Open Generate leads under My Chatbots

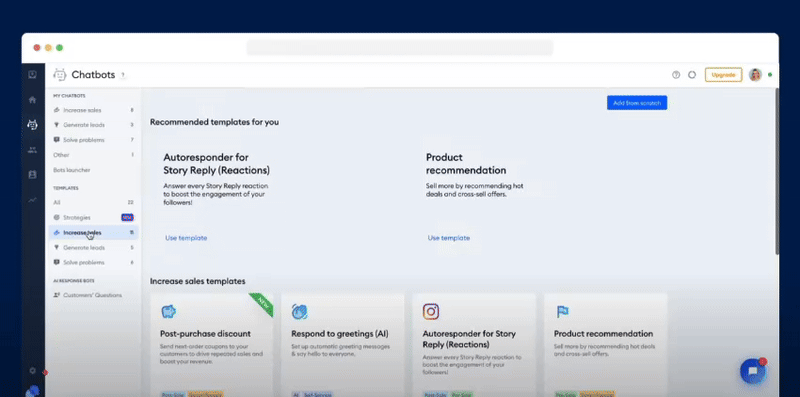pyautogui.click(x=94, y=125)
